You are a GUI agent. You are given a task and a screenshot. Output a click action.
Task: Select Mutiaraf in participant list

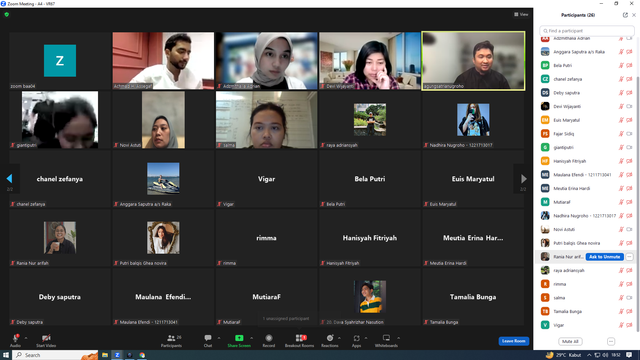[x=585, y=202]
